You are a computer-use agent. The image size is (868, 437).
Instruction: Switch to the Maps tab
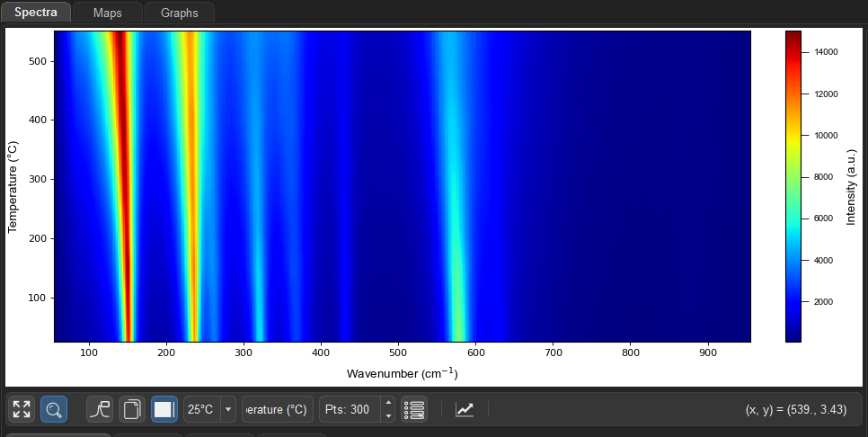tap(108, 13)
